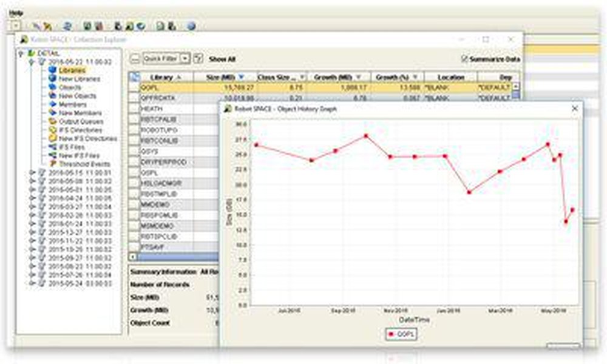Select New Libraries in the tree
The height and width of the screenshot is (364, 607).
click(79, 79)
